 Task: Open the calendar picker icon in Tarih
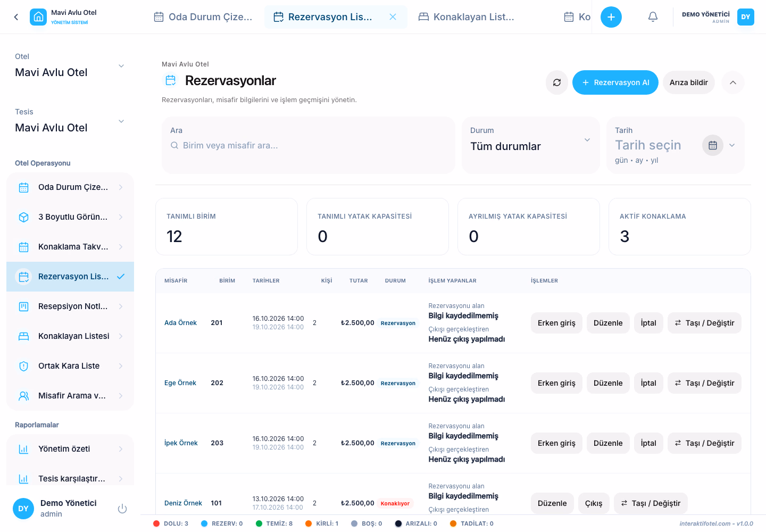click(x=713, y=145)
